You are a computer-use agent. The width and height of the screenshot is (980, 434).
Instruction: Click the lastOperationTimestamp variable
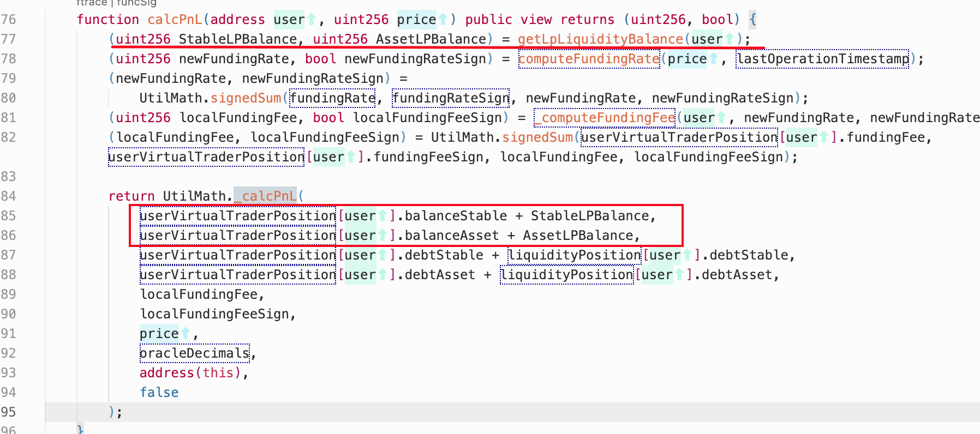pyautogui.click(x=822, y=59)
